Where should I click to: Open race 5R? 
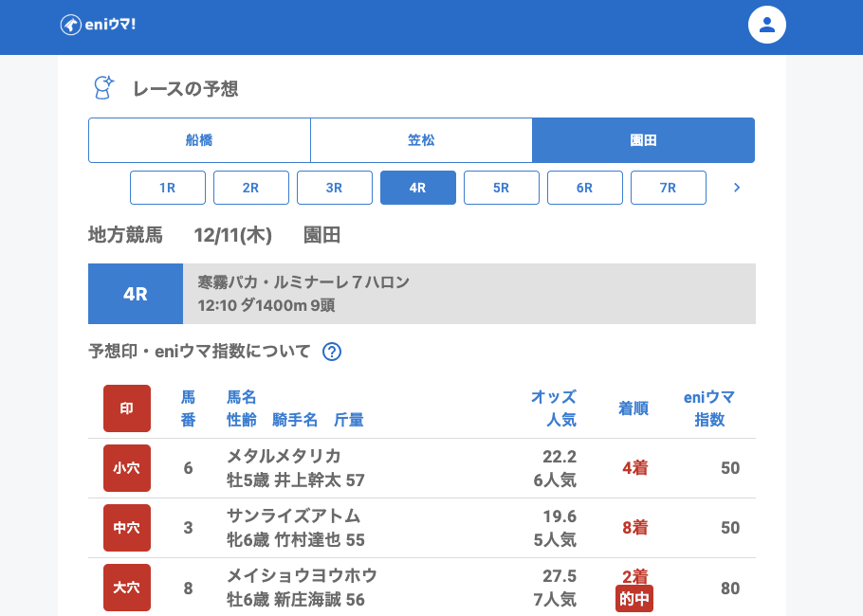click(502, 188)
